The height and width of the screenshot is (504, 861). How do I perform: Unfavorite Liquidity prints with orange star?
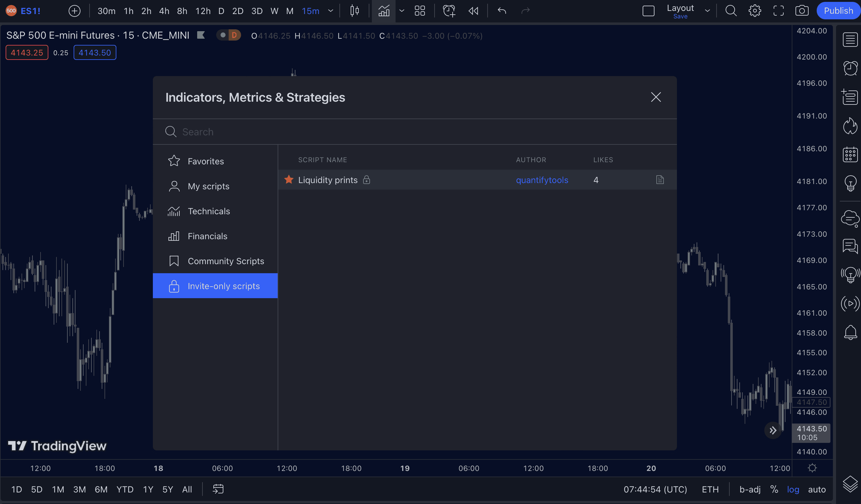(289, 179)
